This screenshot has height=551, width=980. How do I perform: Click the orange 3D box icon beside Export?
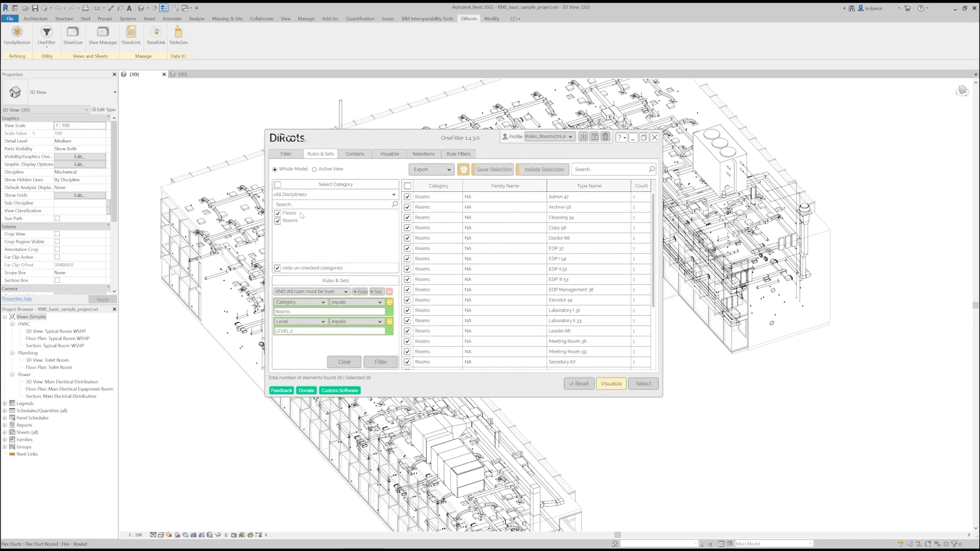pyautogui.click(x=463, y=169)
